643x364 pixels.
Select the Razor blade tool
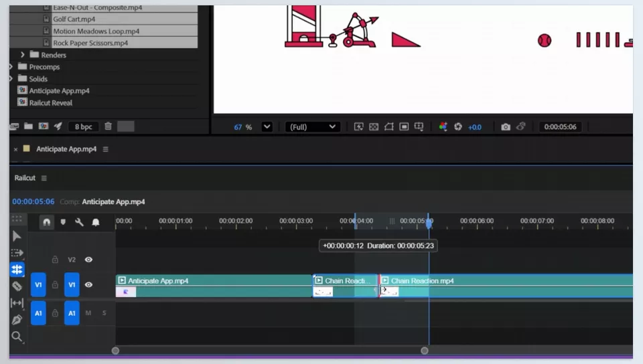click(x=17, y=286)
